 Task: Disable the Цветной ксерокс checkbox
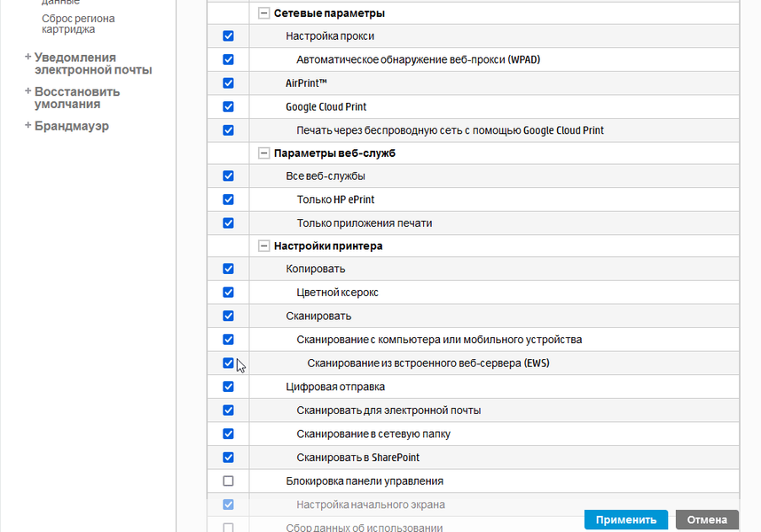[228, 292]
